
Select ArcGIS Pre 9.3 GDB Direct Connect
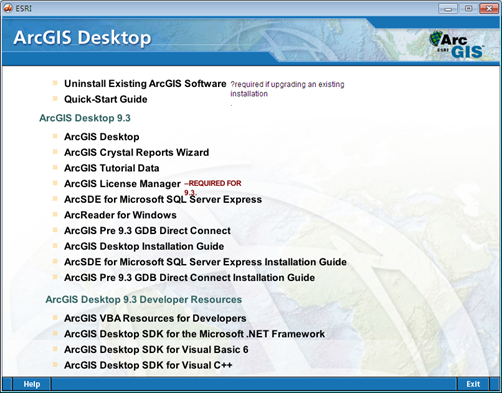tap(147, 231)
